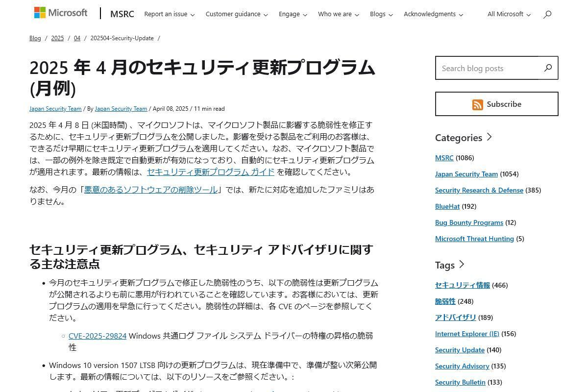The height and width of the screenshot is (392, 588).
Task: Open the MSRC category link
Action: coord(444,158)
